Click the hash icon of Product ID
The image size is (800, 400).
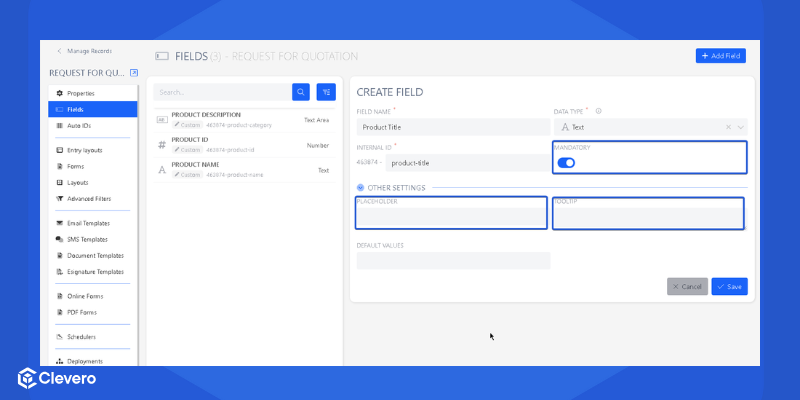162,145
